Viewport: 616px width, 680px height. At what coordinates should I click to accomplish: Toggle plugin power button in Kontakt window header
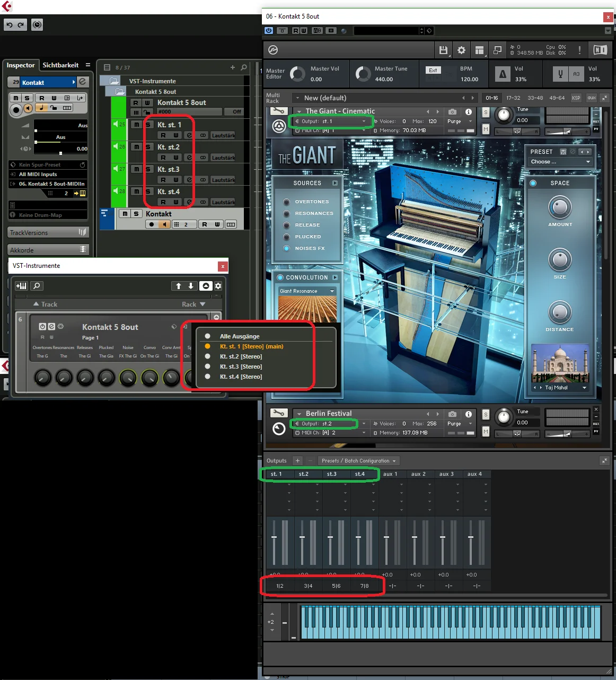pyautogui.click(x=269, y=30)
